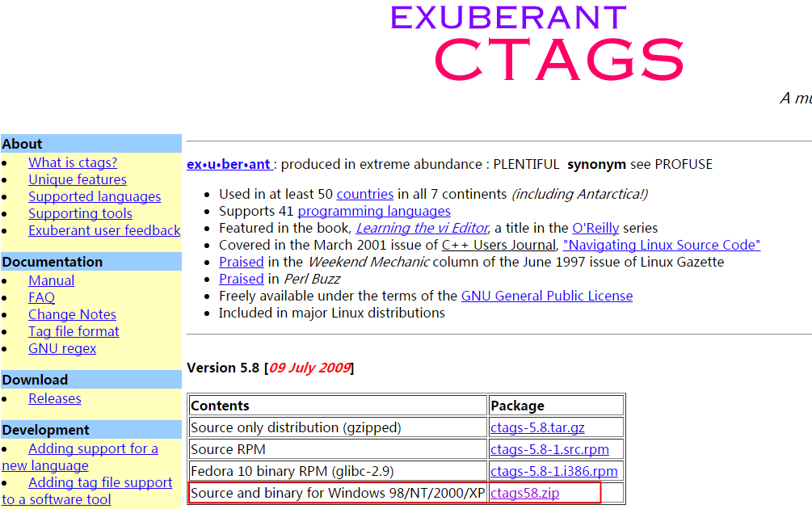Click 'Included in major Linux distributions' text
This screenshot has width=812, height=509.
tap(331, 313)
